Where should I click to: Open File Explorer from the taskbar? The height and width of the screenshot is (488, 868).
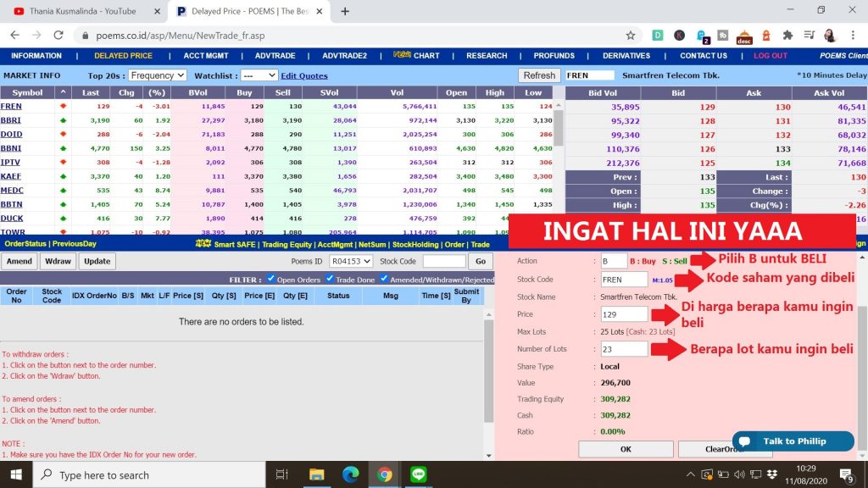click(316, 474)
